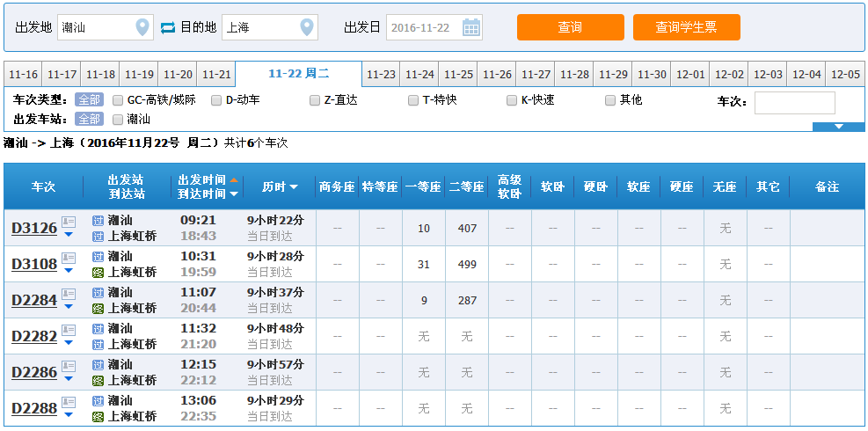Image resolution: width=868 pixels, height=431 pixels.
Task: Switch to the 12-05 date tab
Action: (x=845, y=74)
